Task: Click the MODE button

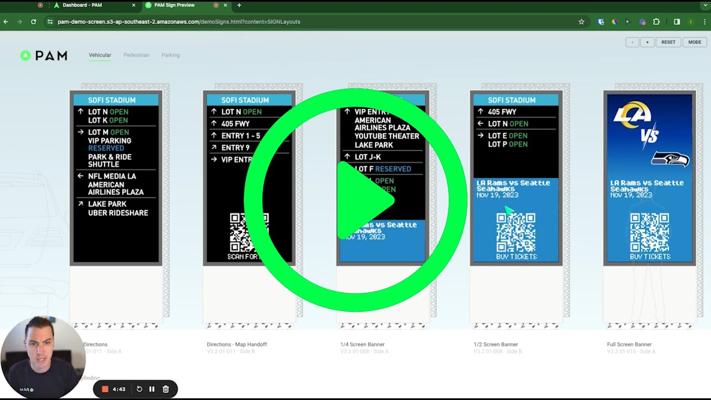Action: [694, 42]
